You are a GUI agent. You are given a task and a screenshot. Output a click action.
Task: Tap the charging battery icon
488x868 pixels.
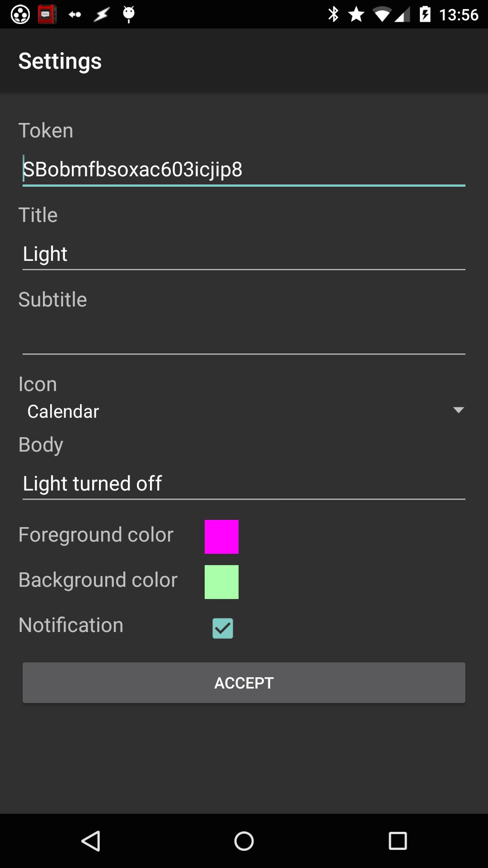425,14
